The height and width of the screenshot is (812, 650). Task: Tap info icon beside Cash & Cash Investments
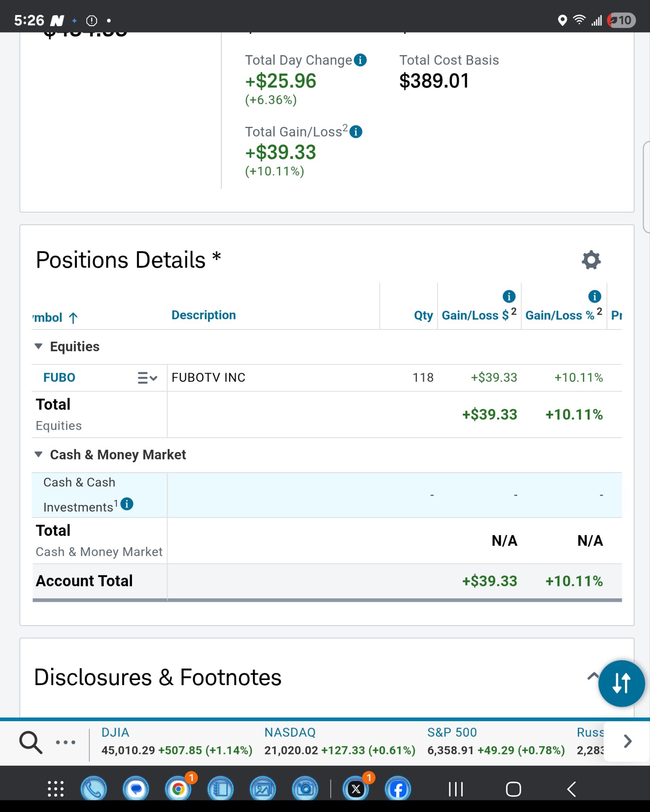[127, 504]
